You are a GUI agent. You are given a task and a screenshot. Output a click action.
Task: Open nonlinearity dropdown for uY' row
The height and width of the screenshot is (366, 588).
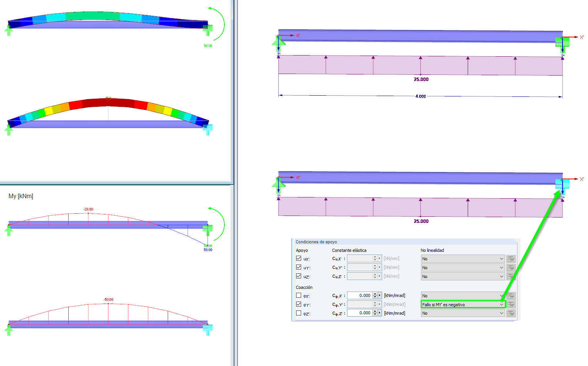[x=463, y=268]
